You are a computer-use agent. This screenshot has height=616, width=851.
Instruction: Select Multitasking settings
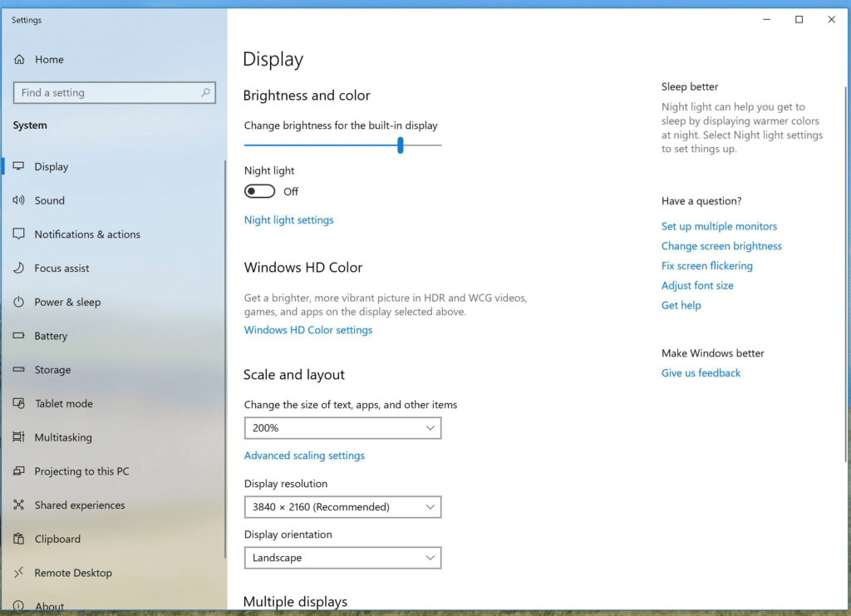(x=63, y=437)
